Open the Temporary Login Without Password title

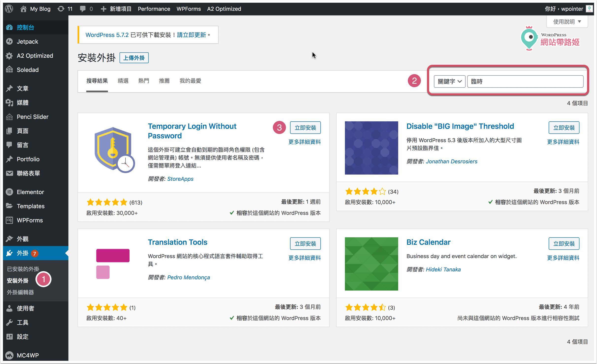click(192, 131)
